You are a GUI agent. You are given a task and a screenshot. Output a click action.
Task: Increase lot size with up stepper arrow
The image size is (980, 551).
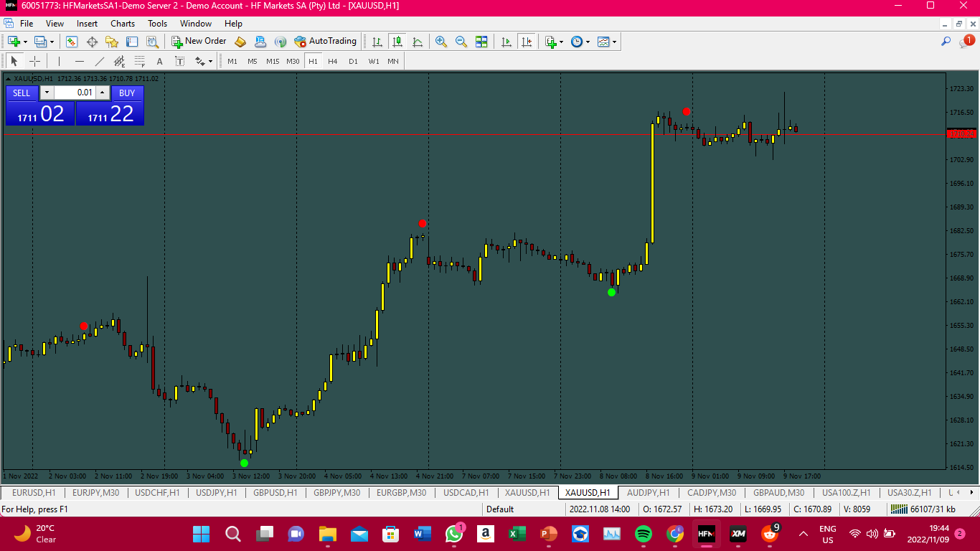103,93
